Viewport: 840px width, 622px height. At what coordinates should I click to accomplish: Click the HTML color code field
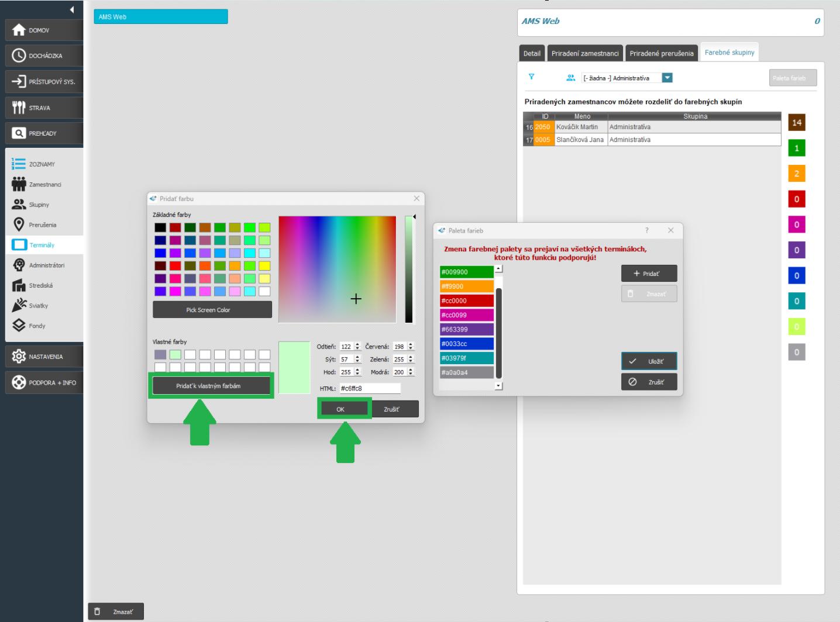[370, 388]
